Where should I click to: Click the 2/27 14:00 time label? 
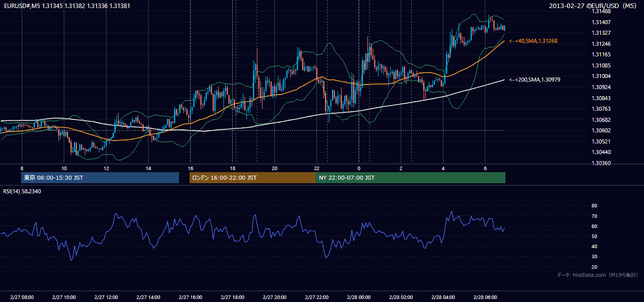click(x=148, y=297)
